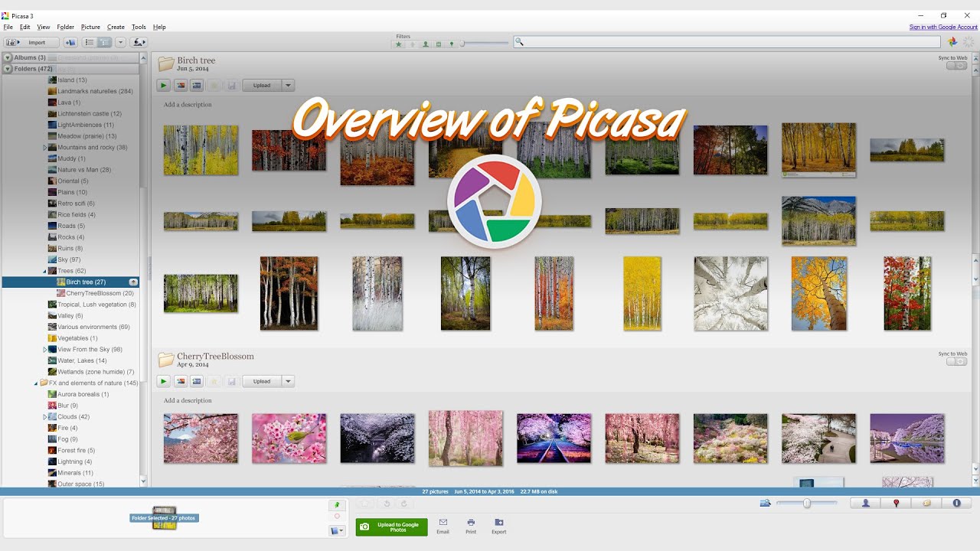The image size is (980, 551).
Task: Open the View menu
Action: point(44,27)
